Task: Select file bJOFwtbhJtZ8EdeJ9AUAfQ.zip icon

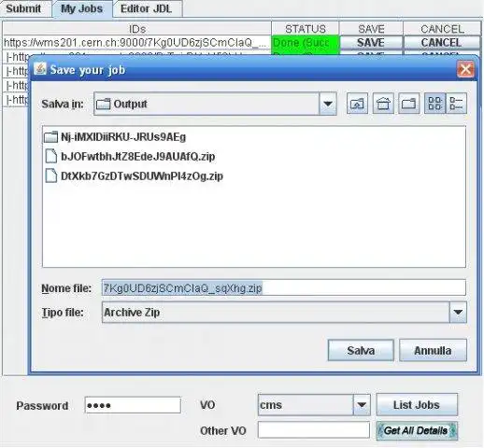Action: [51, 156]
